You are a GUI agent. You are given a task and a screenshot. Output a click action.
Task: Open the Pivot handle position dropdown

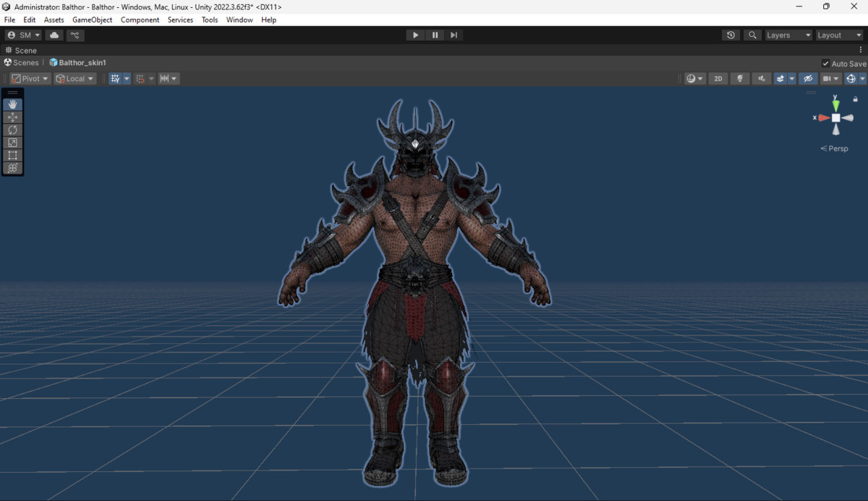[x=30, y=78]
